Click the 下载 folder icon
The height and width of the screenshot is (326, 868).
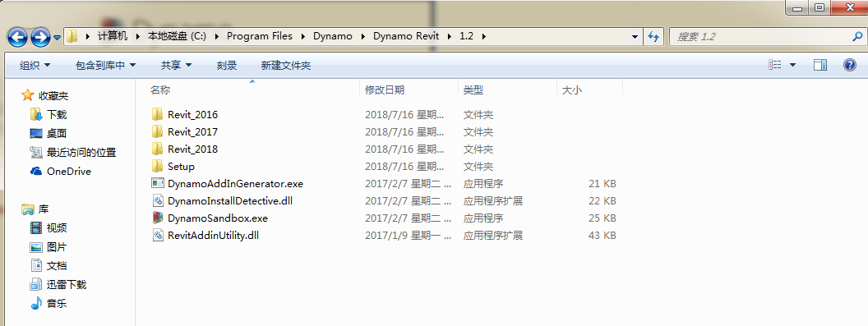36,115
